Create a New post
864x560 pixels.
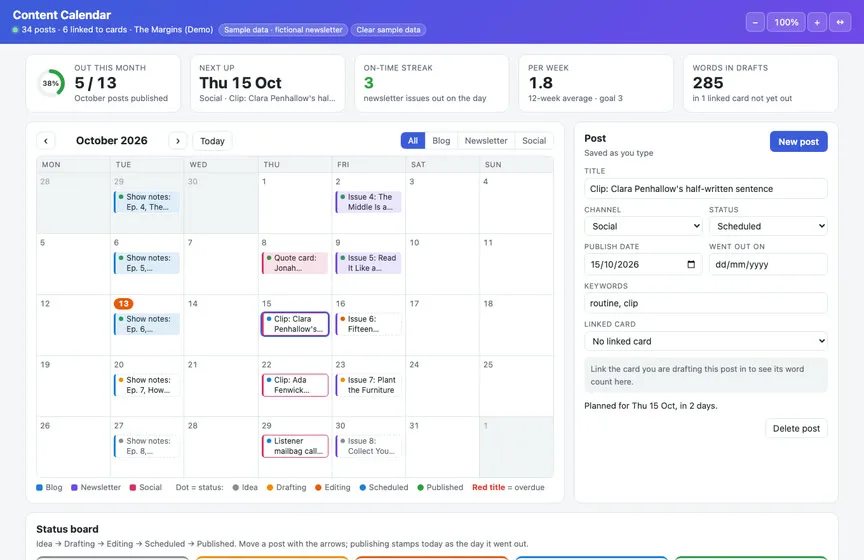(798, 142)
